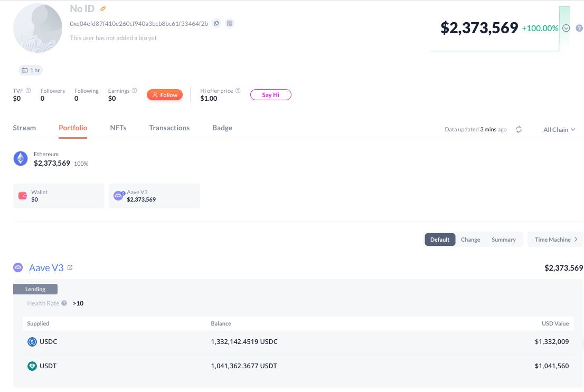
Task: Click the $1,041,560 USD value
Action: [x=552, y=366]
